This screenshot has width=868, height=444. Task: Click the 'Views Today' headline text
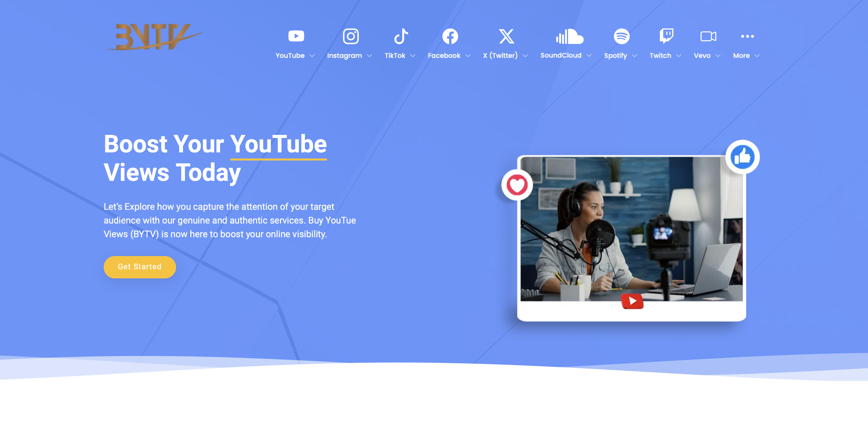(172, 172)
